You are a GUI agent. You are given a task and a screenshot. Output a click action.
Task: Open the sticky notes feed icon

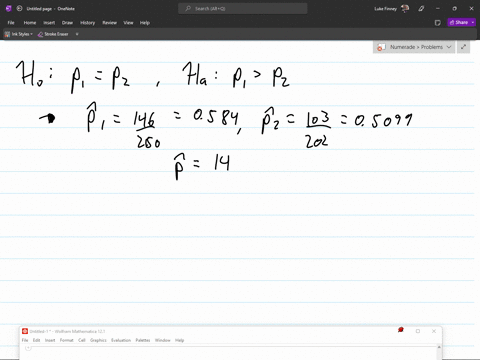tap(438, 23)
